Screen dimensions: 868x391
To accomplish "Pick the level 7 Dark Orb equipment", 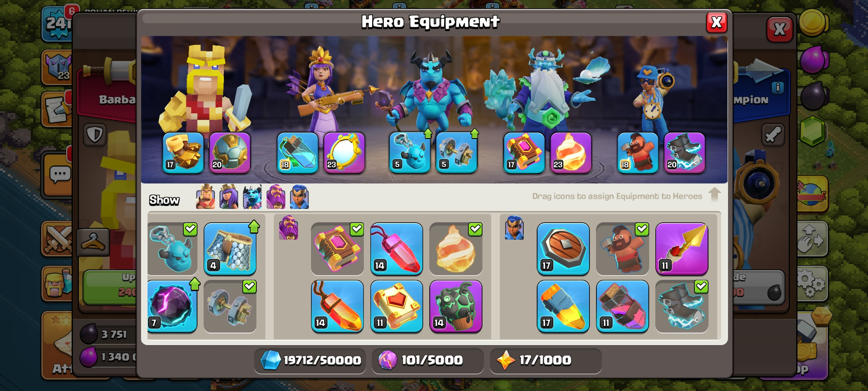I will pyautogui.click(x=172, y=306).
